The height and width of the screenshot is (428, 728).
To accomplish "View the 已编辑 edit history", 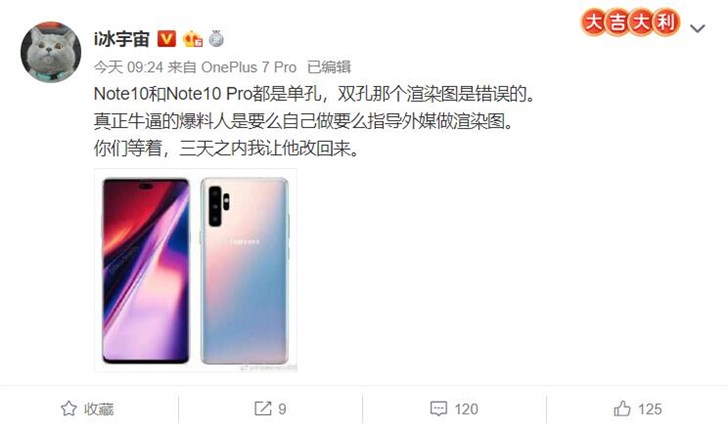I will pos(329,67).
